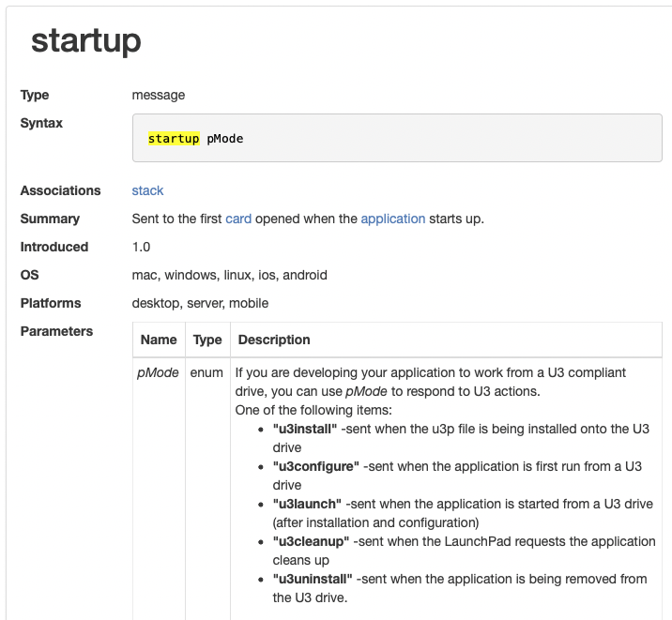672x620 pixels.
Task: Select the "u3launch" bullet text
Action: click(x=307, y=504)
